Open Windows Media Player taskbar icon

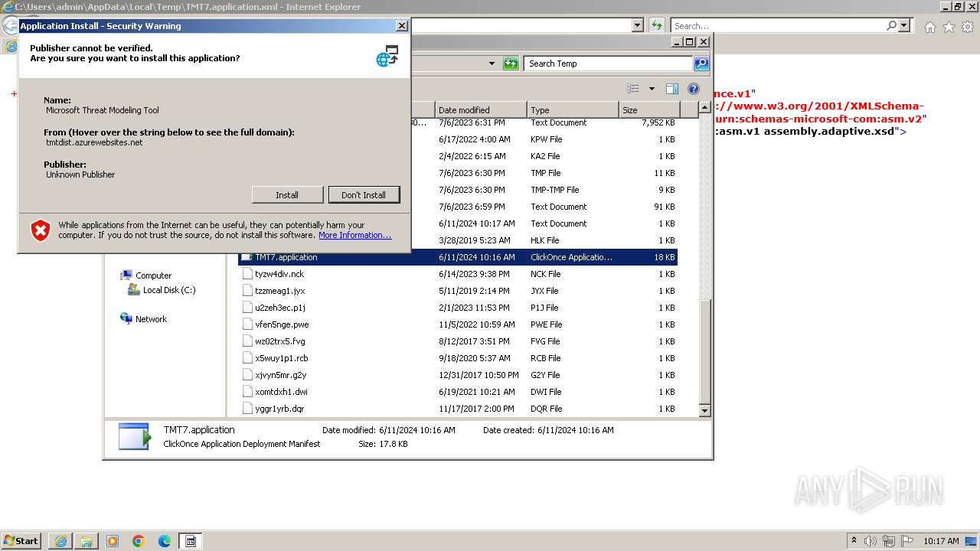(x=113, y=541)
